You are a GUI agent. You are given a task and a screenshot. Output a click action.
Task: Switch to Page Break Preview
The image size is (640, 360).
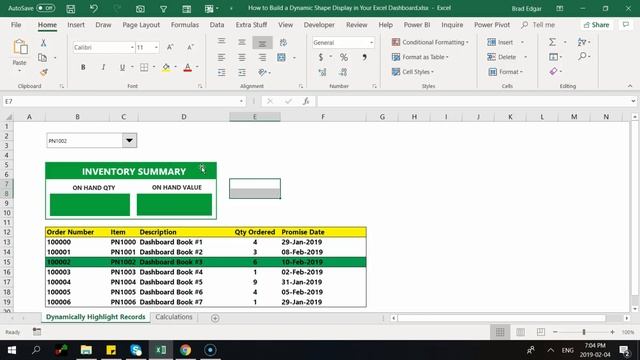pyautogui.click(x=541, y=332)
